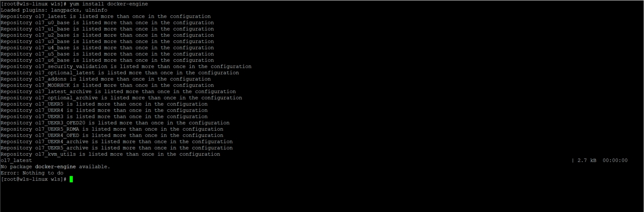
Task: Click the ol7_u0_base repository line
Action: 107,23
